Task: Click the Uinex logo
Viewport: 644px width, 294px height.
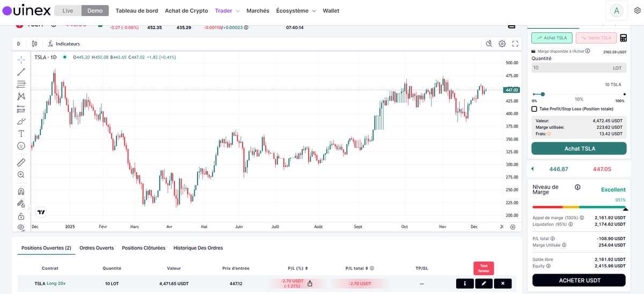Action: pos(27,10)
